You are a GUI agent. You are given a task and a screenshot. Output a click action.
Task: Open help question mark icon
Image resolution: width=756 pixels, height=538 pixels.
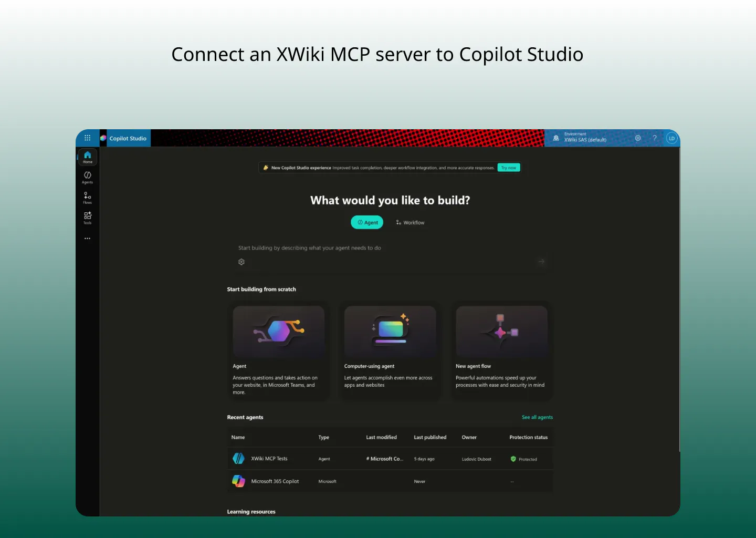click(x=655, y=138)
